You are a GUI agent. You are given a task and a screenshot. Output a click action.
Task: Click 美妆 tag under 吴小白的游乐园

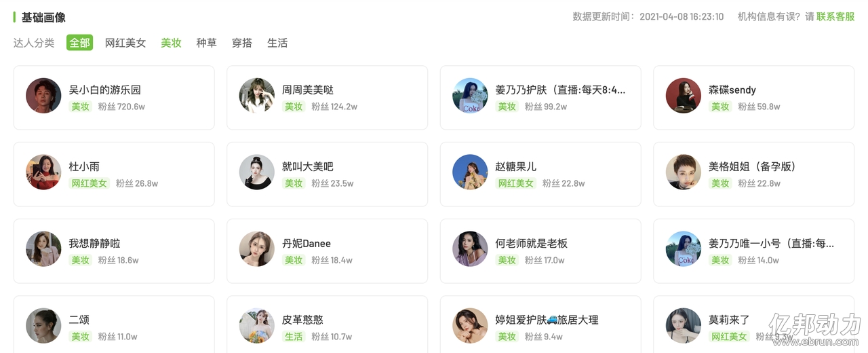81,107
